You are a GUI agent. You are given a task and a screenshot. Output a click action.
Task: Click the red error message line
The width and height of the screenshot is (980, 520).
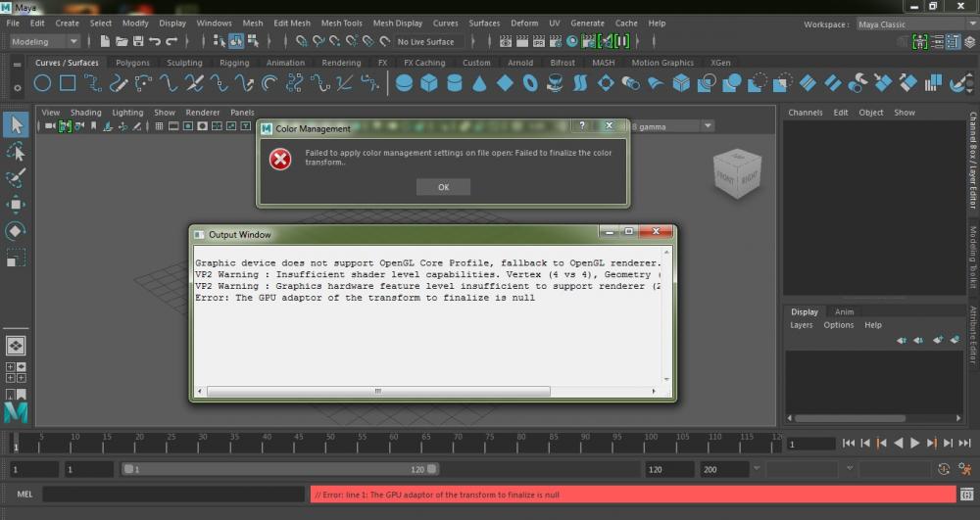coord(633,495)
